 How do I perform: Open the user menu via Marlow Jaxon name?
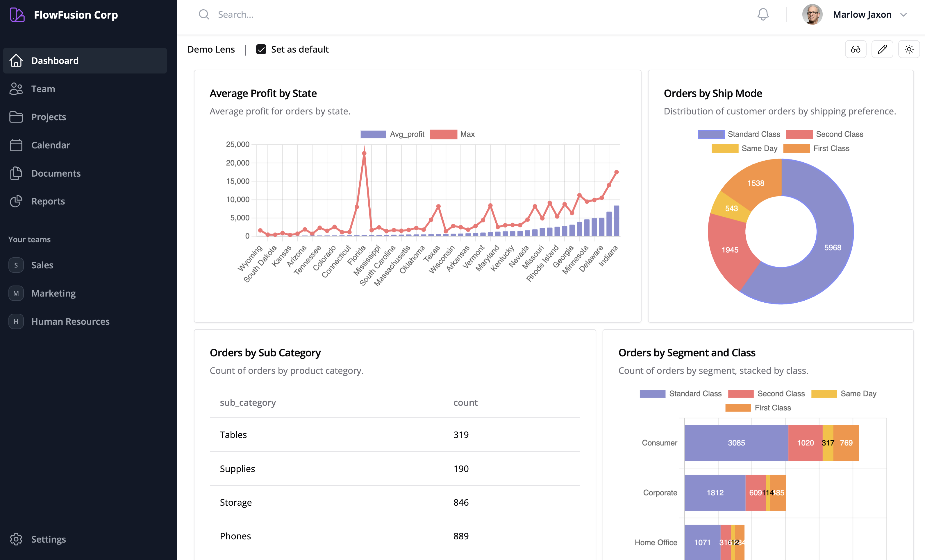[862, 15]
